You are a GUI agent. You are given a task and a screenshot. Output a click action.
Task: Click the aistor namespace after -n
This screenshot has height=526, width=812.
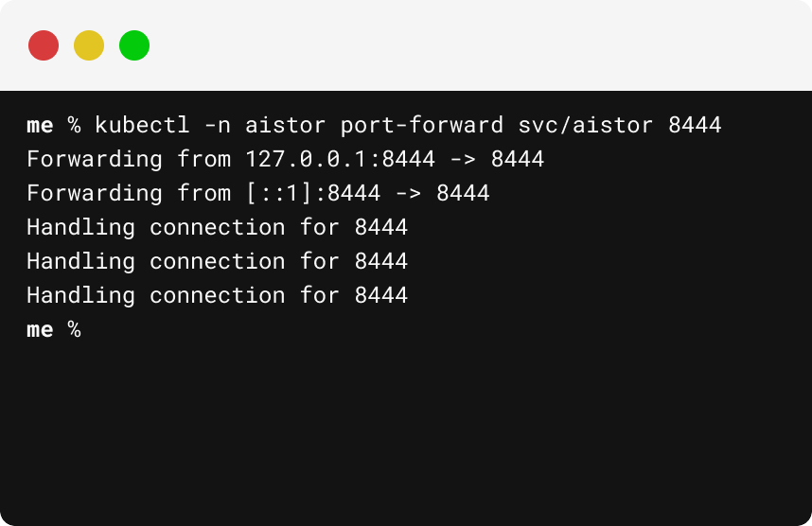[x=286, y=125]
